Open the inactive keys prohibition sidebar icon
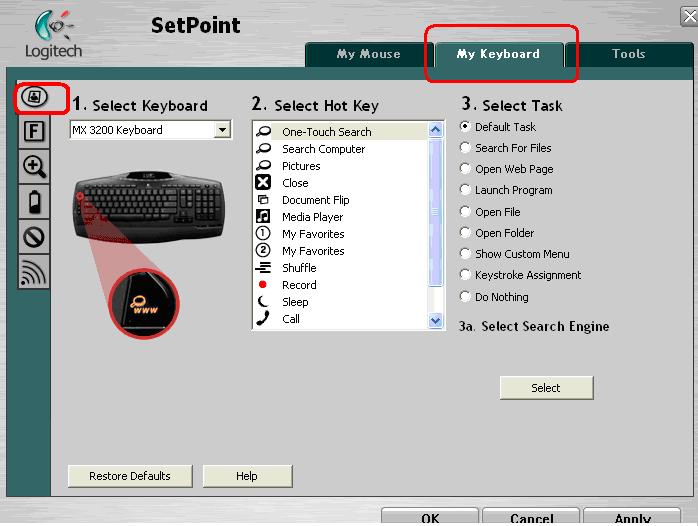This screenshot has height=526, width=698. pos(34,237)
